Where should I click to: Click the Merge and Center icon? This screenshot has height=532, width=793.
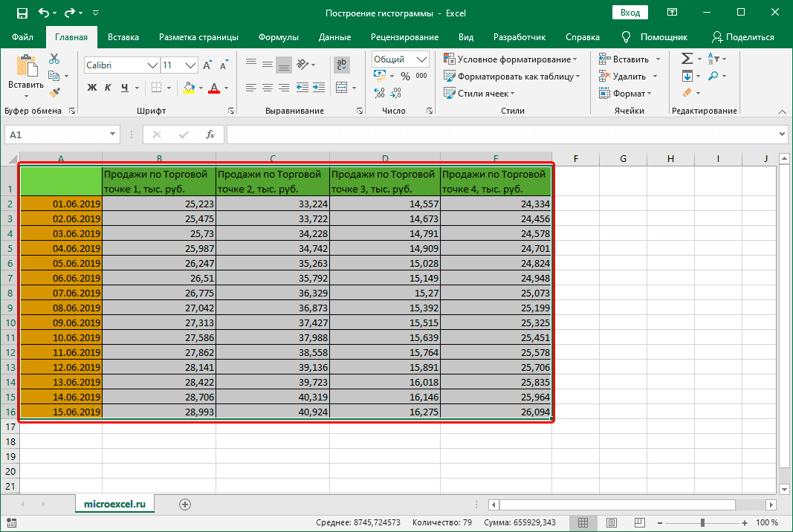(x=341, y=87)
